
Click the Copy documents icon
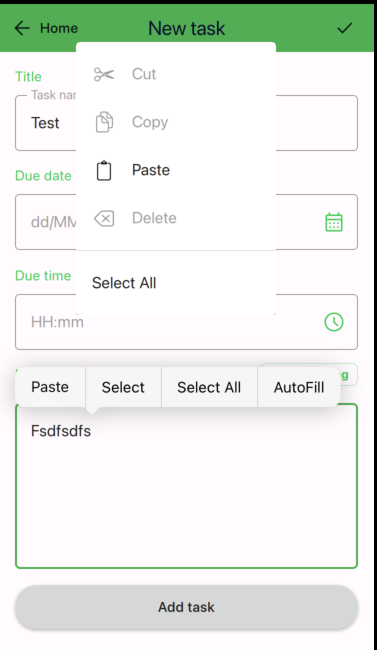click(x=104, y=122)
